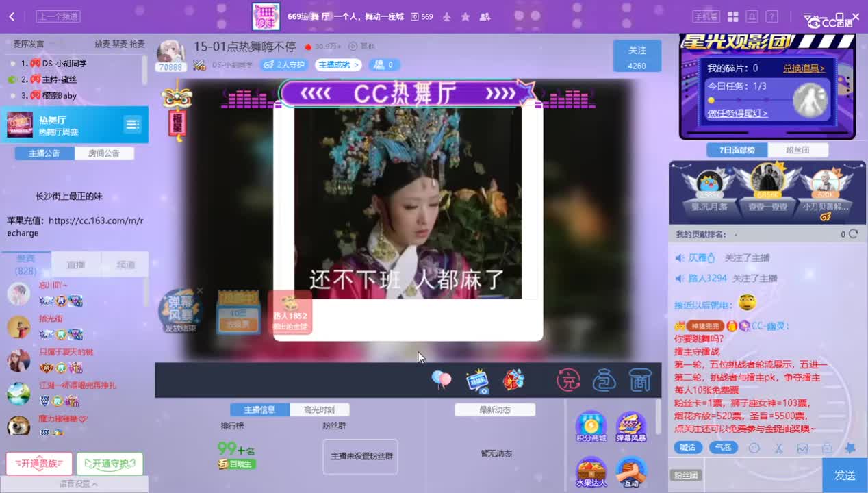Image resolution: width=868 pixels, height=493 pixels.
Task: Favorite the channel with star icon
Action: pyautogui.click(x=465, y=16)
